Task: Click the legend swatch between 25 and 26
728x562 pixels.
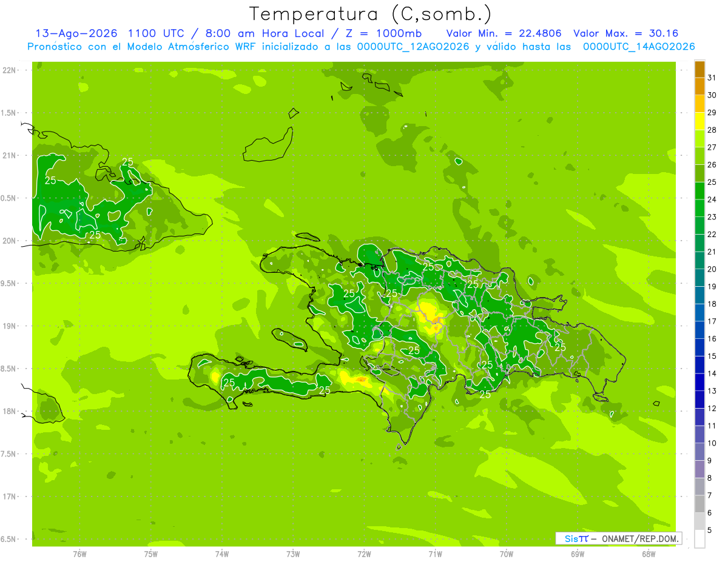Action: [699, 173]
